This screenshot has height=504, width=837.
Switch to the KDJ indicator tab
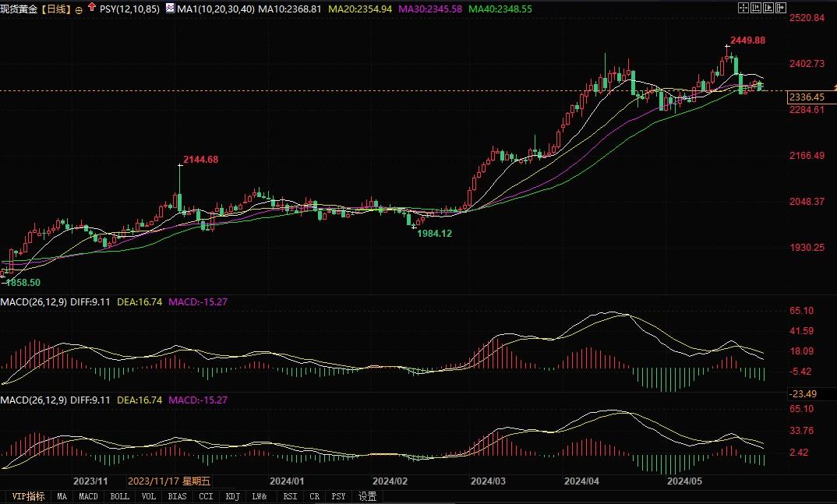233,496
